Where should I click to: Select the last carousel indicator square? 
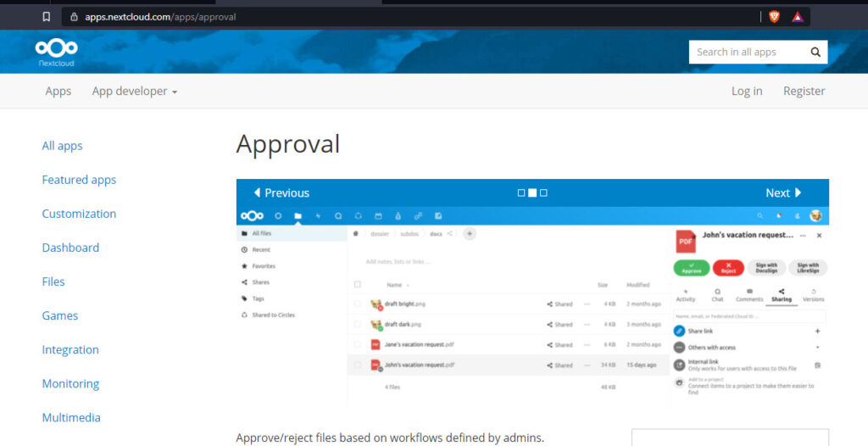tap(543, 193)
